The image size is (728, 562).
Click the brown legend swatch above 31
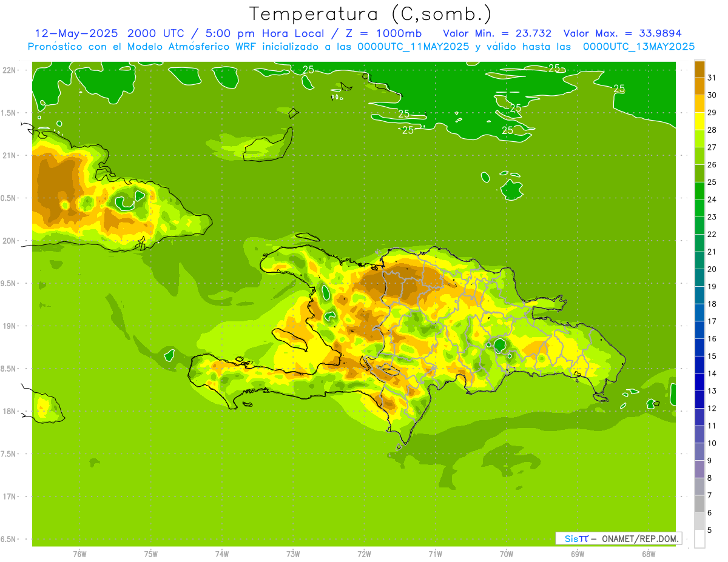point(699,69)
